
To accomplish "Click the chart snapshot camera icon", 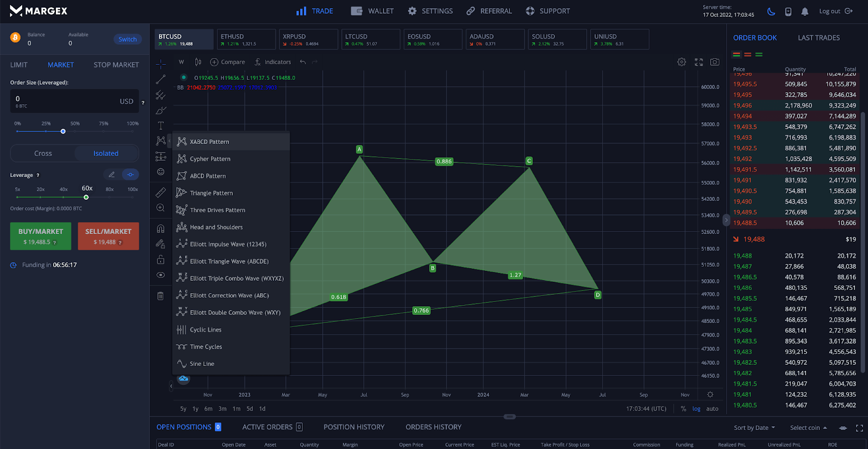I will 715,62.
